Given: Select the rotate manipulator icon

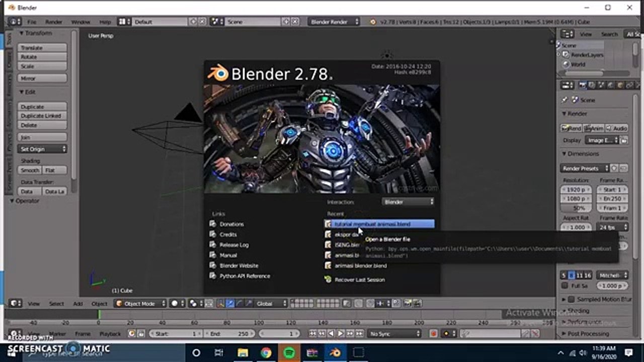Looking at the screenshot, I should tap(239, 303).
